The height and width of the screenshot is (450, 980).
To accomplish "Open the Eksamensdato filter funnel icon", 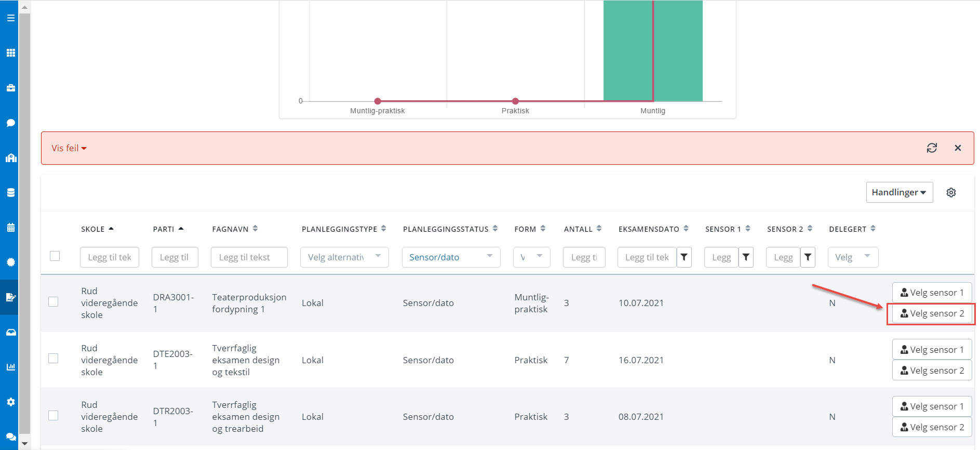I will [684, 257].
